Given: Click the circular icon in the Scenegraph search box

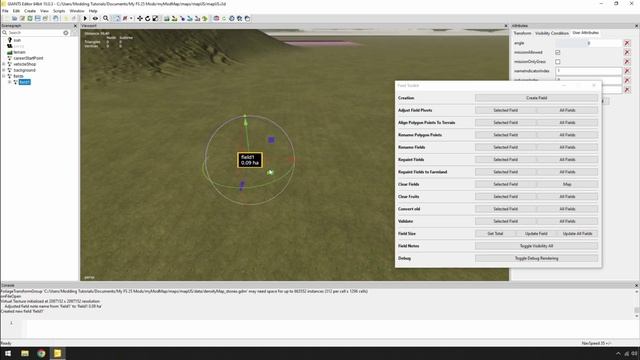Looking at the screenshot, I should 66,33.
